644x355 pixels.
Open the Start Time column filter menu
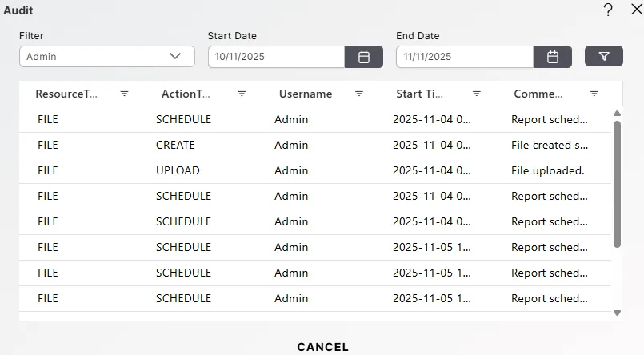477,94
